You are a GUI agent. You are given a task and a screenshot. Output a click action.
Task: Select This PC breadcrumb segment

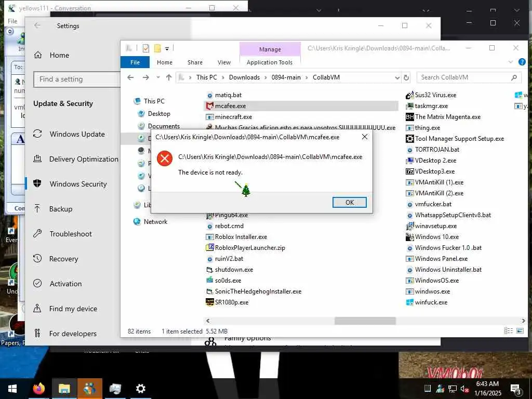point(206,77)
